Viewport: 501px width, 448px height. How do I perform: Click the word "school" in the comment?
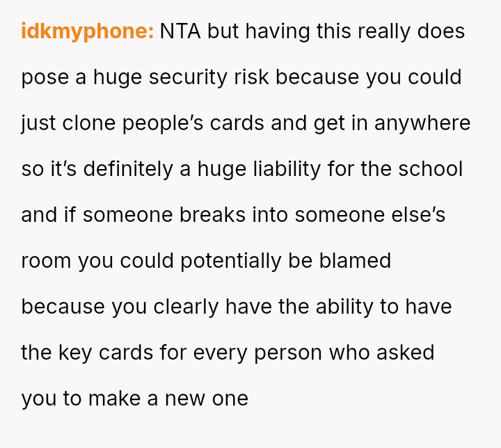point(431,169)
